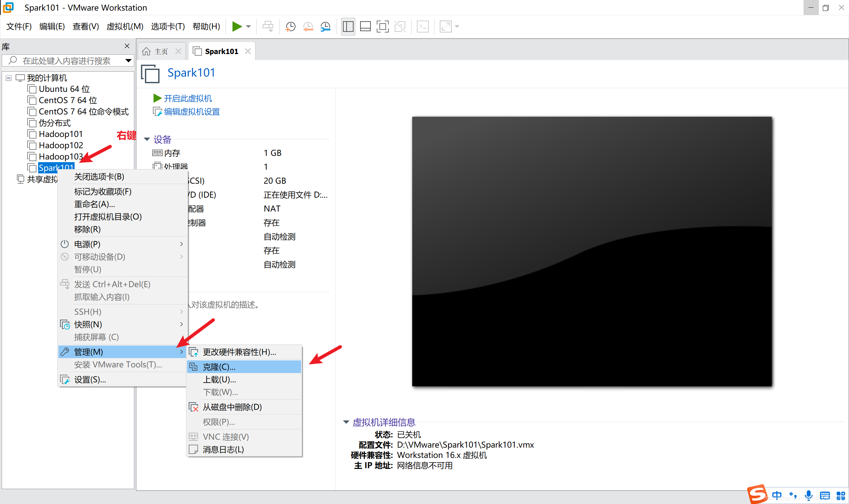Click 开启此虚拟机 link

(x=187, y=98)
